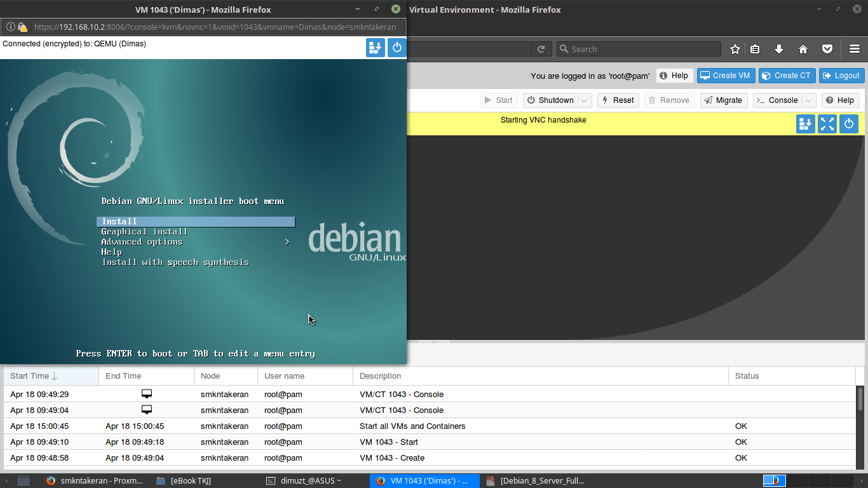868x488 pixels.
Task: Switch to smkntakeran - Proxmox taskbar window
Action: click(95, 480)
